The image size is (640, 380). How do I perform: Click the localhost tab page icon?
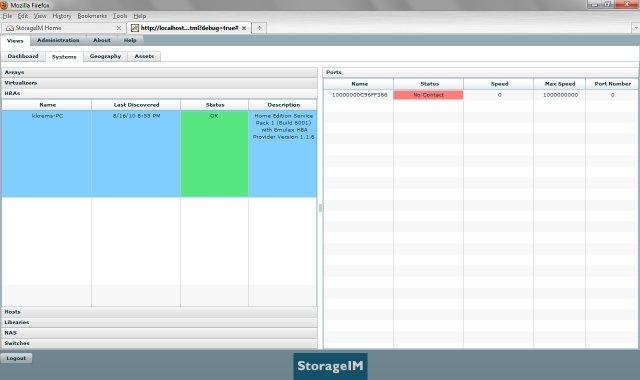[135, 28]
